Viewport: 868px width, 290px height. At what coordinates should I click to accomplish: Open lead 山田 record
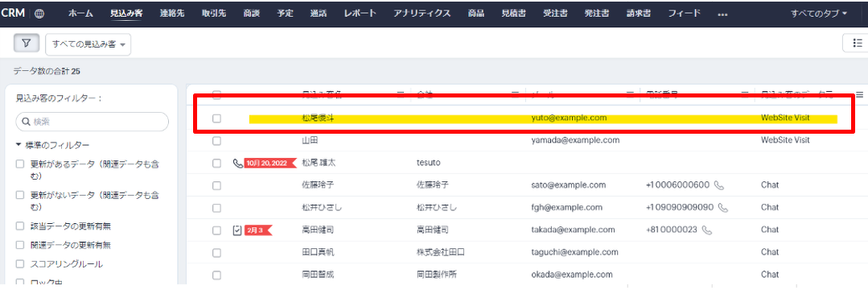point(310,140)
